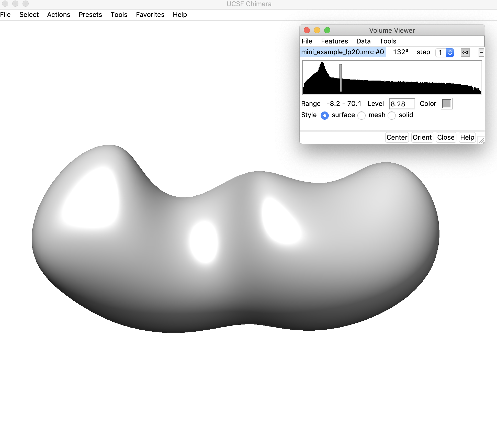Maximize the Volume Viewer with the green button
This screenshot has height=448, width=497.
[327, 30]
